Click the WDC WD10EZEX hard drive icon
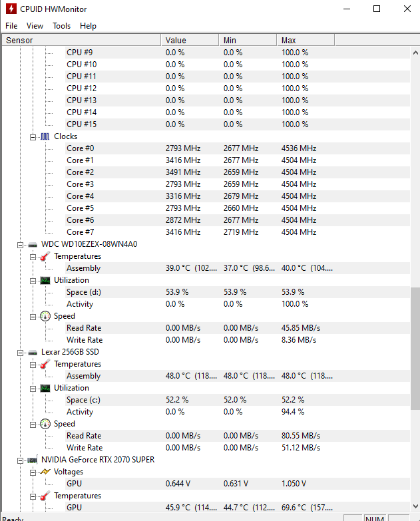The width and height of the screenshot is (420, 521). (x=33, y=245)
